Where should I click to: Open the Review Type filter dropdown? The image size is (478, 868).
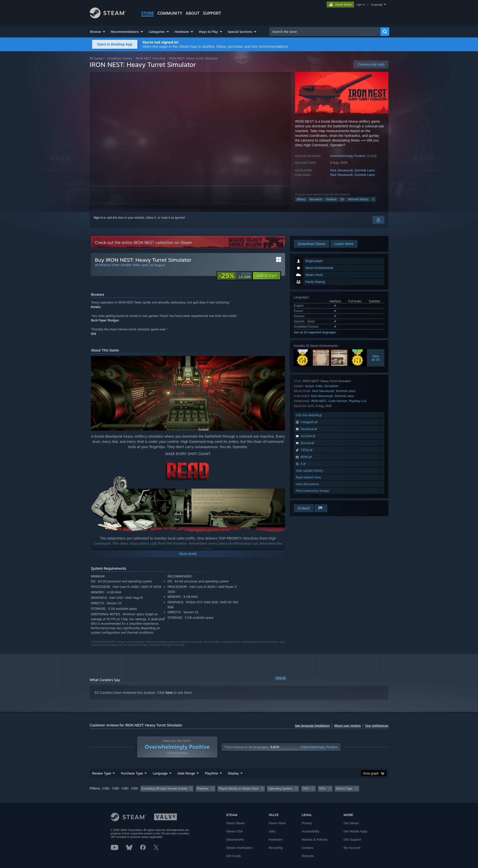tap(104, 773)
